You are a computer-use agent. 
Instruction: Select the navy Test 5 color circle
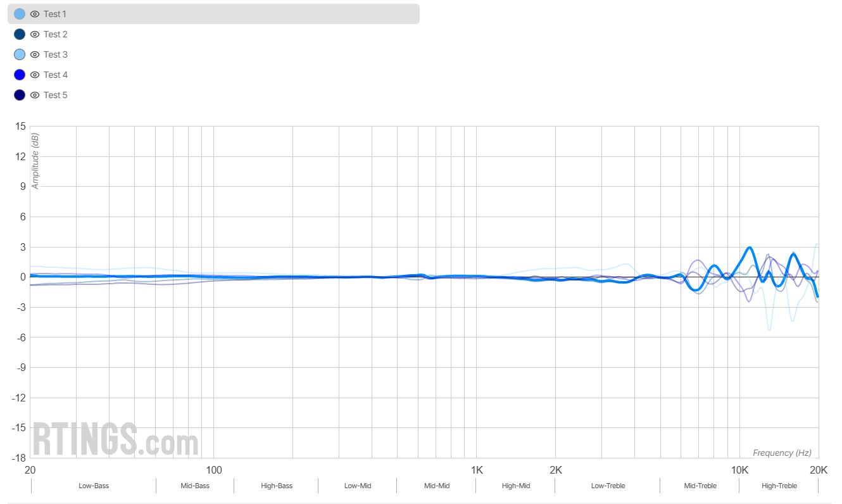pos(20,95)
